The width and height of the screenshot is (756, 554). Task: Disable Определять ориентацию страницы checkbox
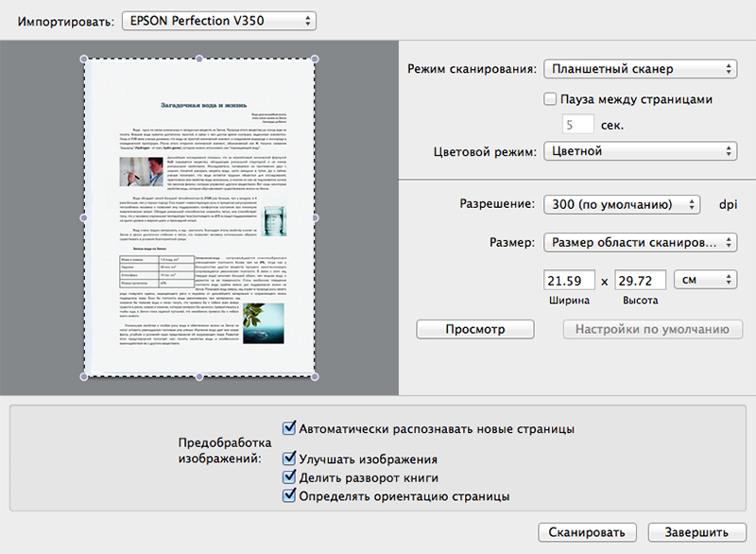coord(289,495)
